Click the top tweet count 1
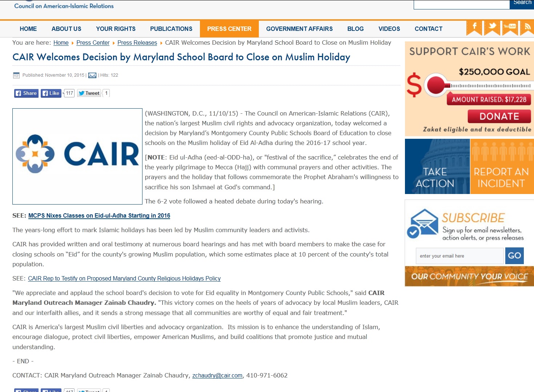 (x=107, y=93)
